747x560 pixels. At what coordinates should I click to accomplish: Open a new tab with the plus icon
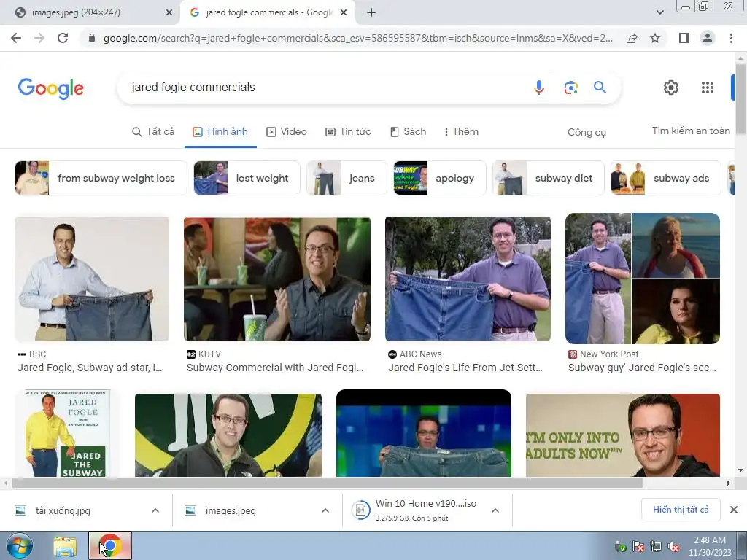(x=371, y=13)
